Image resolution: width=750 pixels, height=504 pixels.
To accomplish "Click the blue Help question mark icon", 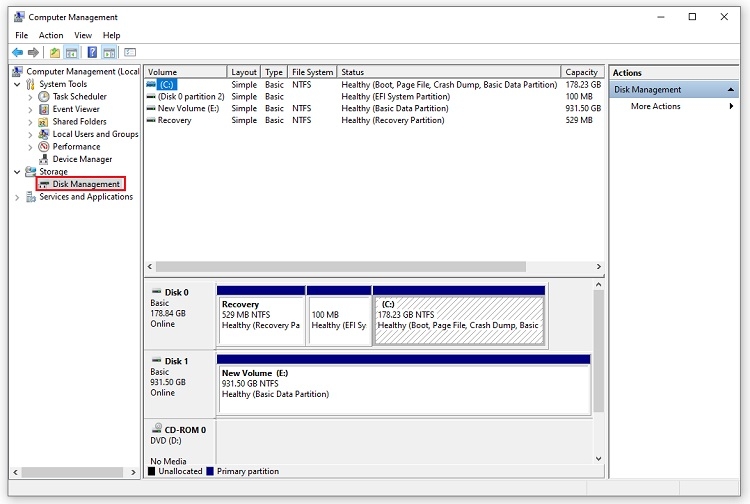I will (x=92, y=52).
